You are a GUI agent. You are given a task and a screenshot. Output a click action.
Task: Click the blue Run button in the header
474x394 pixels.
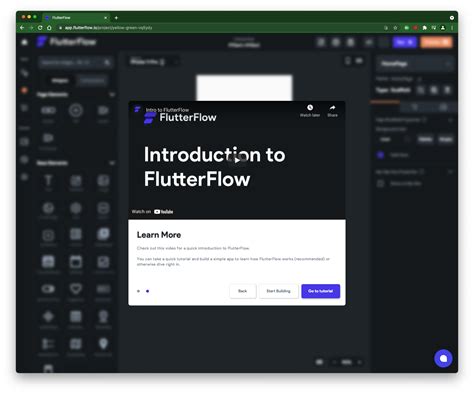[x=404, y=42]
